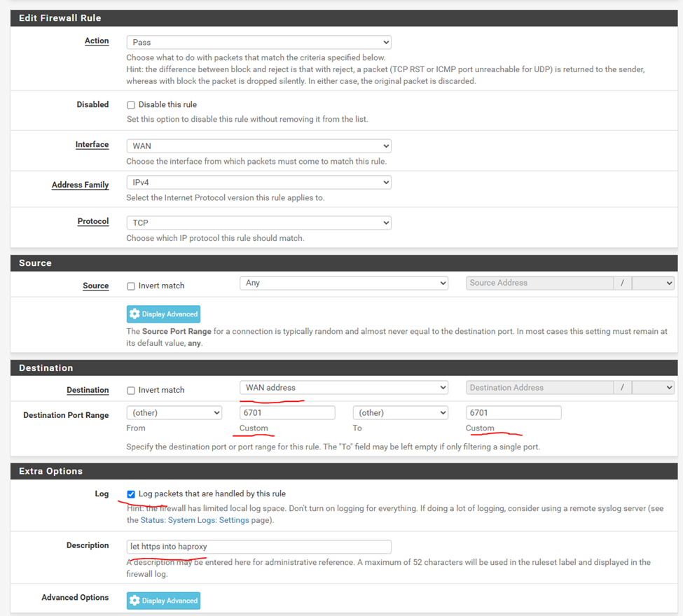Open the Interface dropdown showing WAN

(x=258, y=146)
